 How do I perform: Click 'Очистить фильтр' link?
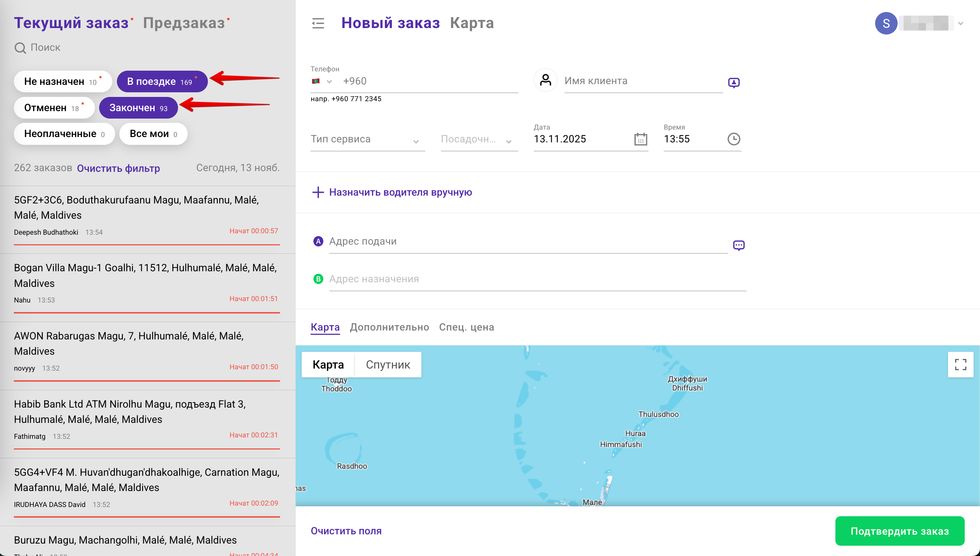tap(118, 168)
